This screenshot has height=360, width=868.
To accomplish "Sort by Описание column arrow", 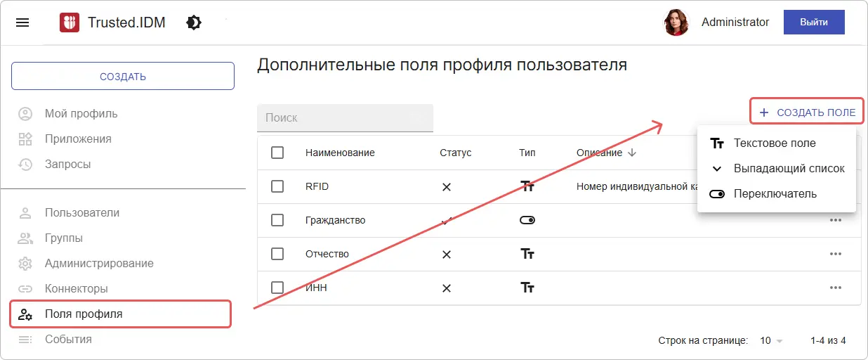I will (x=632, y=153).
